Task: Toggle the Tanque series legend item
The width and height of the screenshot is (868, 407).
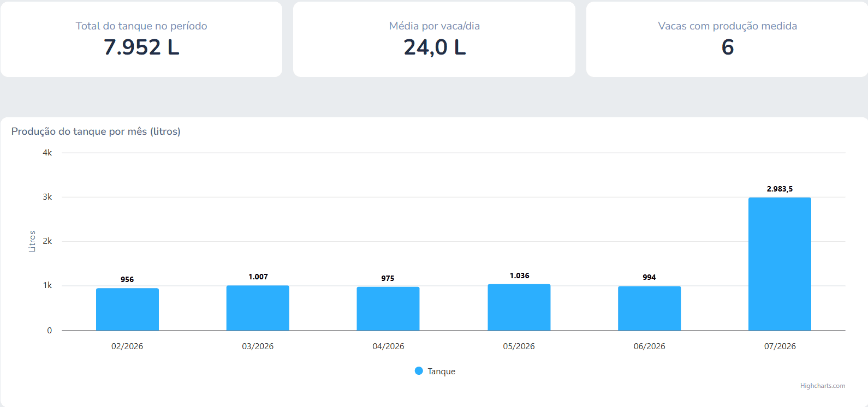Action: point(435,371)
